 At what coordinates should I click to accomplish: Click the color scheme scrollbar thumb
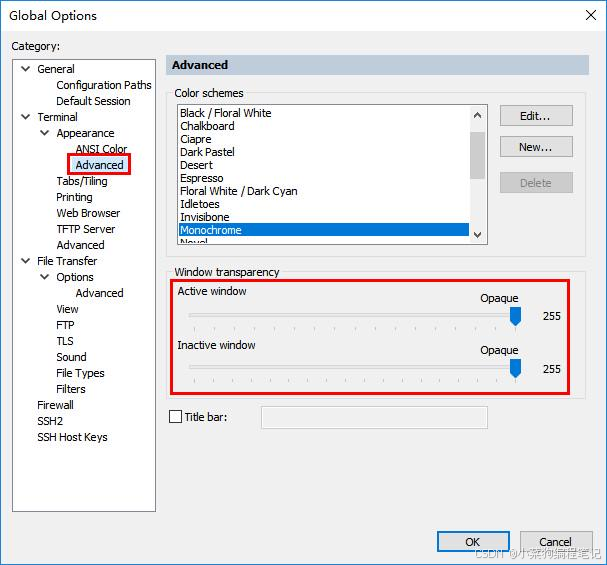pyautogui.click(x=478, y=156)
